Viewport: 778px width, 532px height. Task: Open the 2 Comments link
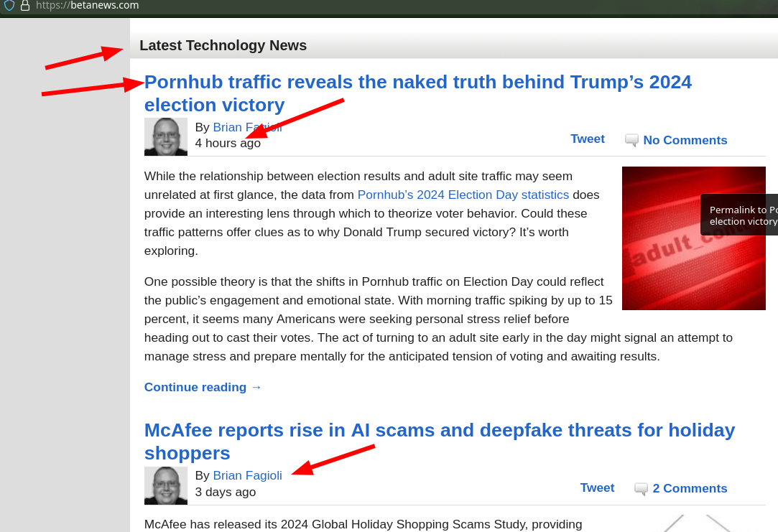click(x=690, y=488)
